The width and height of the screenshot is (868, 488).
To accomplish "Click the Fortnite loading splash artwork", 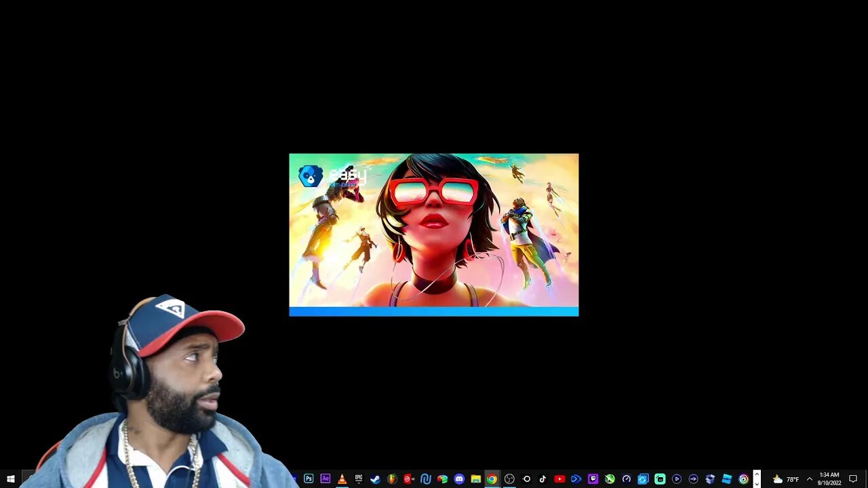I will coord(434,230).
